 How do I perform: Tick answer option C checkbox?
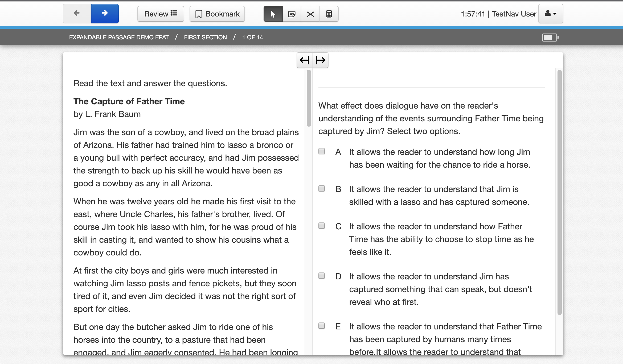pos(322,226)
